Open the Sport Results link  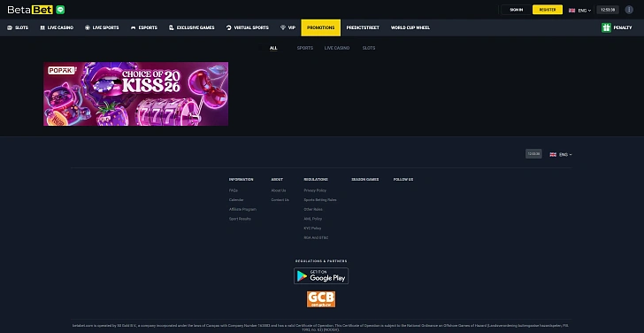point(240,219)
